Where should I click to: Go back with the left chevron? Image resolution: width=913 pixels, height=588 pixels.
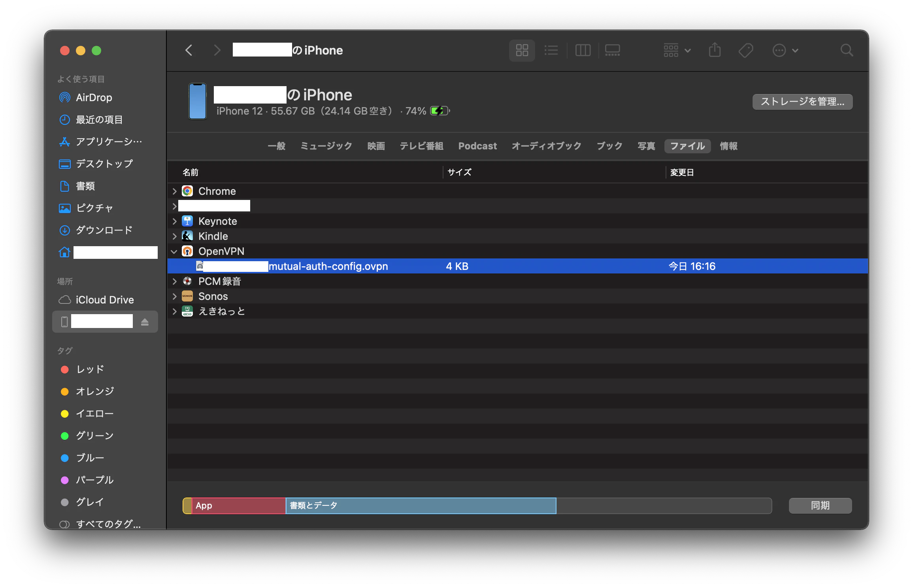point(189,50)
